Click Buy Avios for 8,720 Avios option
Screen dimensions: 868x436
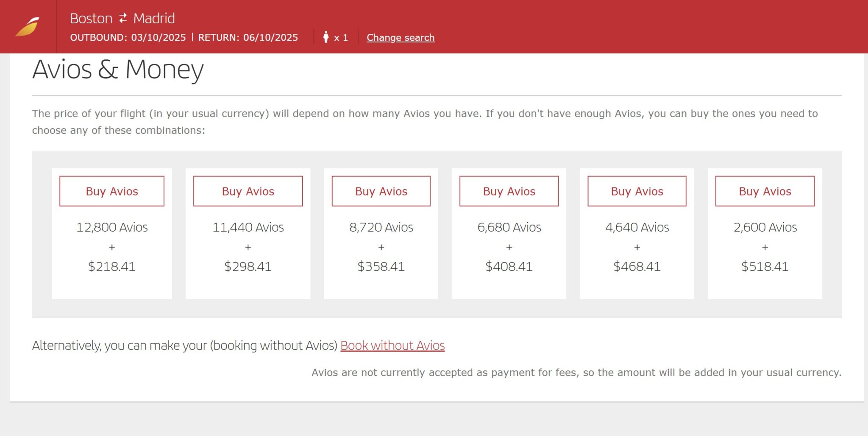[x=381, y=191]
